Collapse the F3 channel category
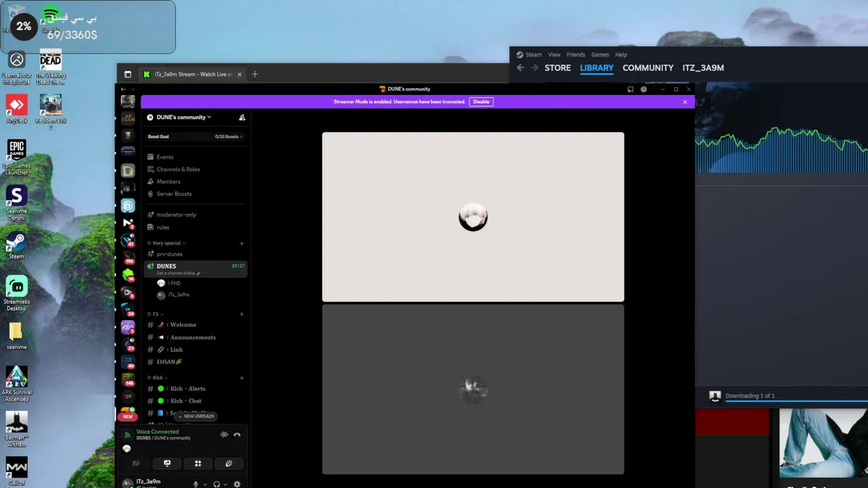This screenshot has width=868, height=488. (155, 314)
